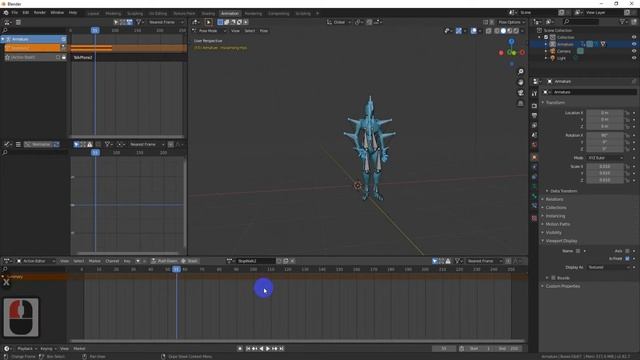Image resolution: width=640 pixels, height=360 pixels.
Task: Open the Render menu
Action: click(40, 13)
